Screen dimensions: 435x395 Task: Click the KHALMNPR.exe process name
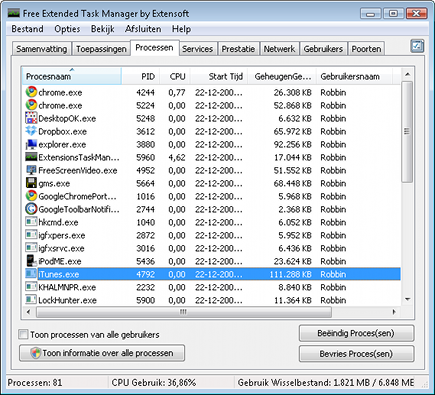coord(67,287)
